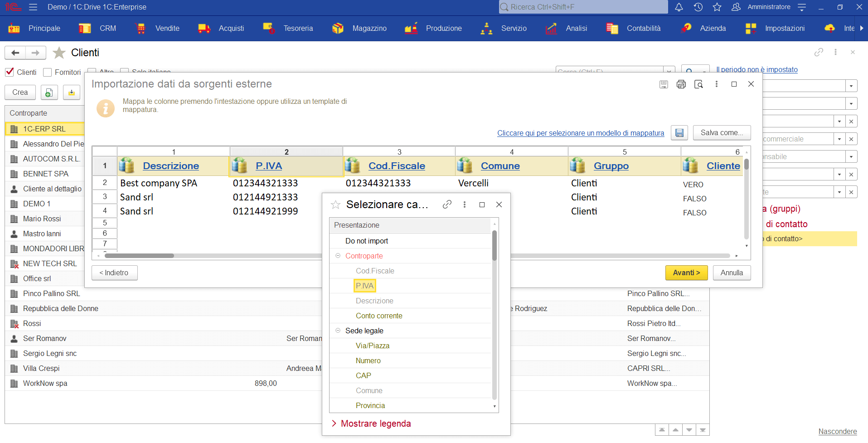Click the floppy save mapping template icon
Viewport: 868px width, 443px height.
tap(679, 133)
